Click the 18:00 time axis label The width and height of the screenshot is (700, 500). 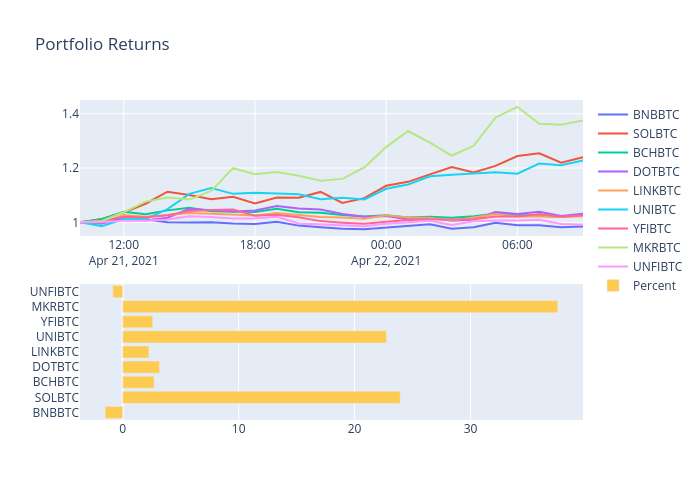coord(254,245)
